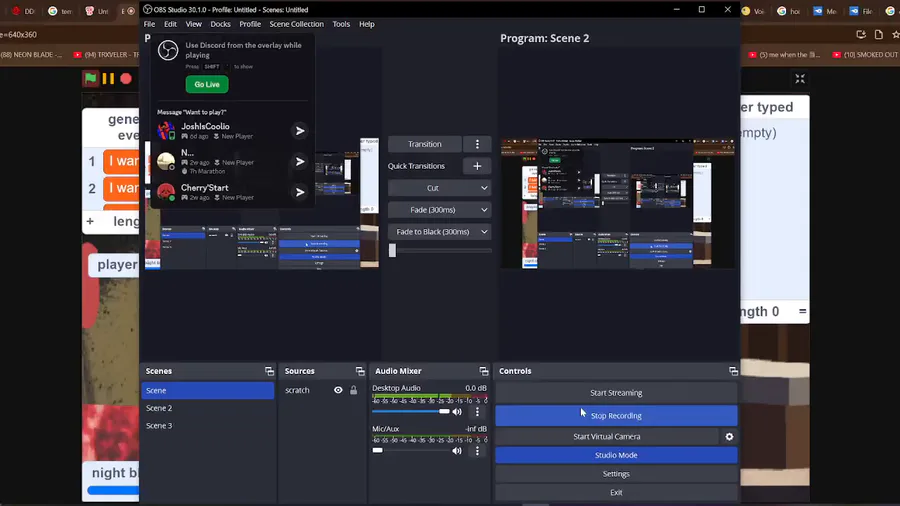This screenshot has height=506, width=900.
Task: Click Start Streaming button
Action: point(616,393)
